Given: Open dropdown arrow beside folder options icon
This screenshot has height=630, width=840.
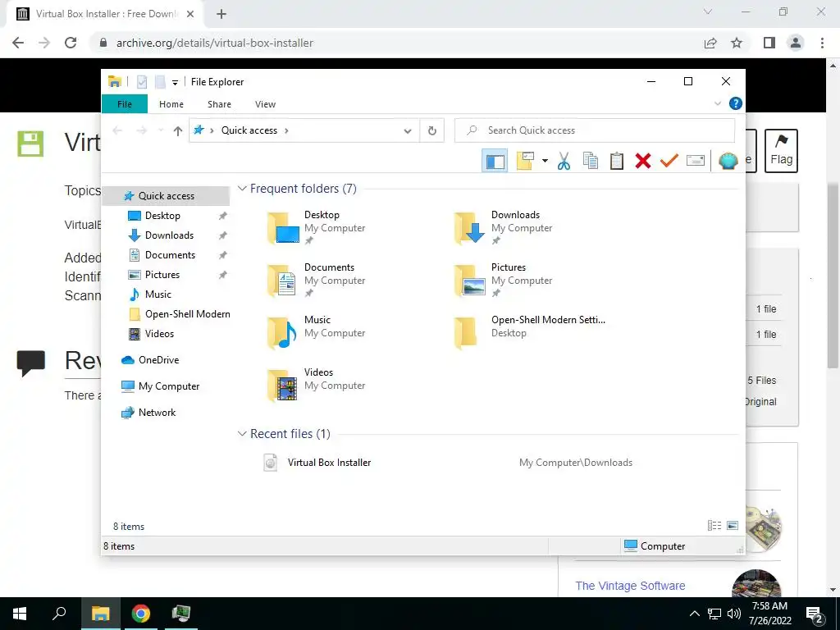Looking at the screenshot, I should 545,161.
